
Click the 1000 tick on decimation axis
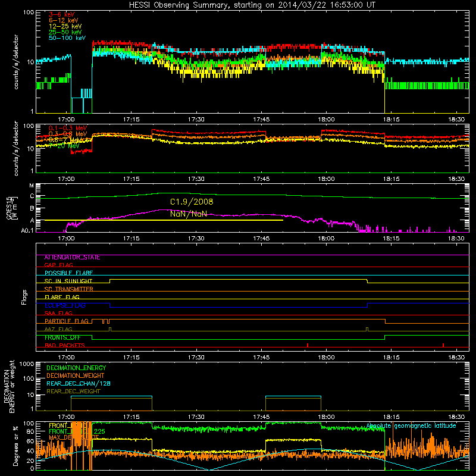27,364
